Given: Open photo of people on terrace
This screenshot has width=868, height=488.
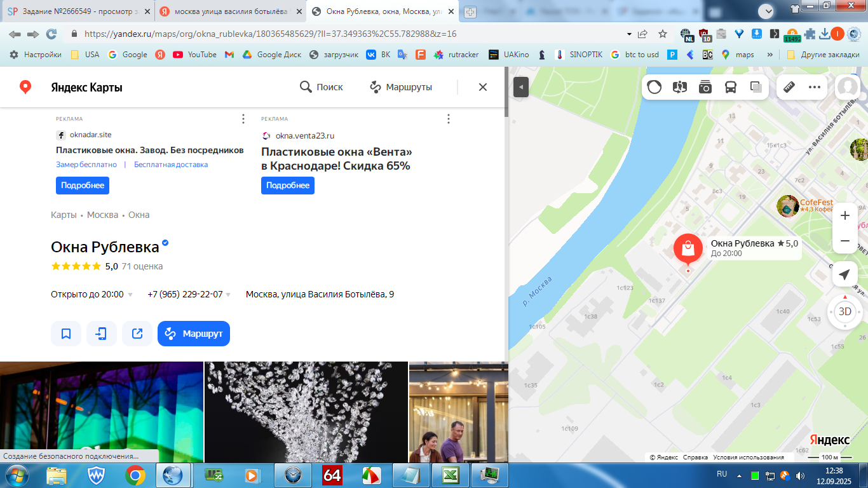Looking at the screenshot, I should click(459, 412).
